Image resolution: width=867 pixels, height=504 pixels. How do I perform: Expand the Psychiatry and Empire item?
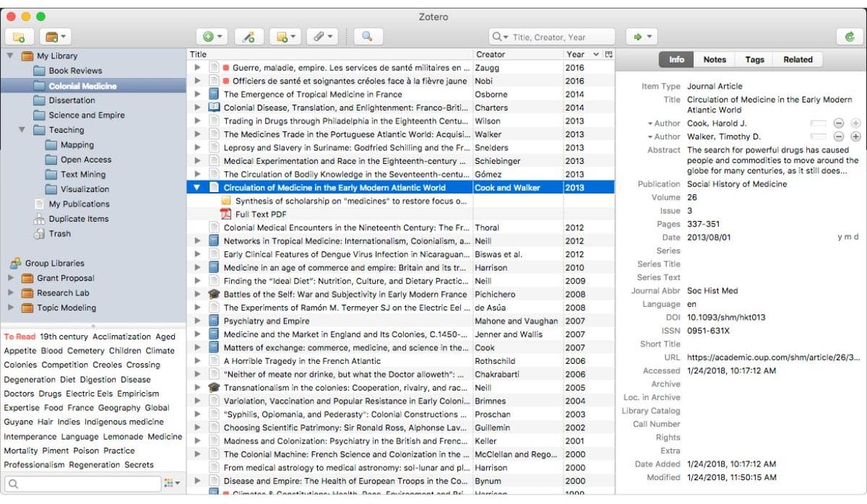point(198,321)
